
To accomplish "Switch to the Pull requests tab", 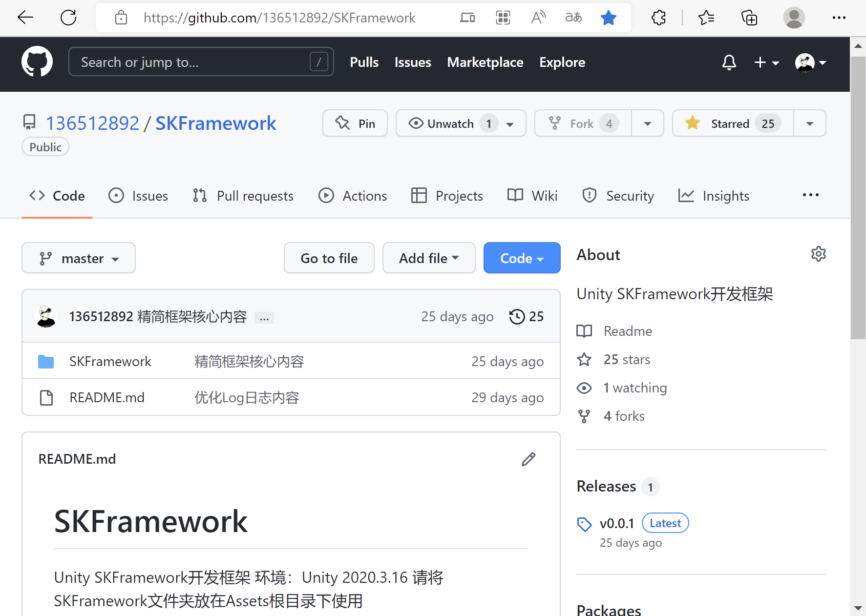I will pyautogui.click(x=243, y=196).
